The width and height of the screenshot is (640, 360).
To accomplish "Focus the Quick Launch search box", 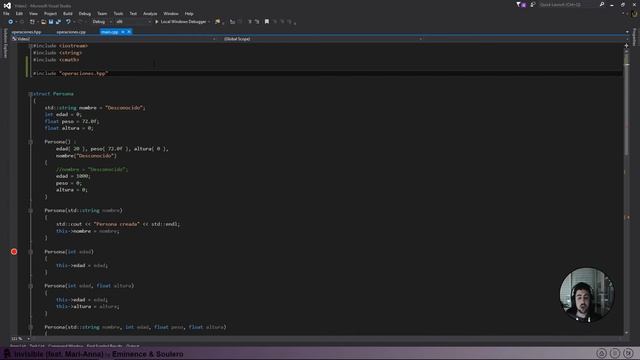I will point(569,5).
